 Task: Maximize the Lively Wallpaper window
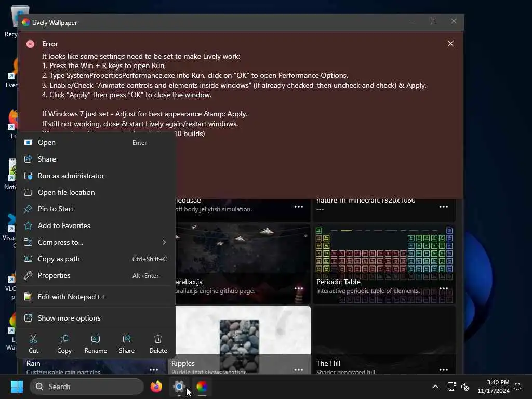(433, 21)
